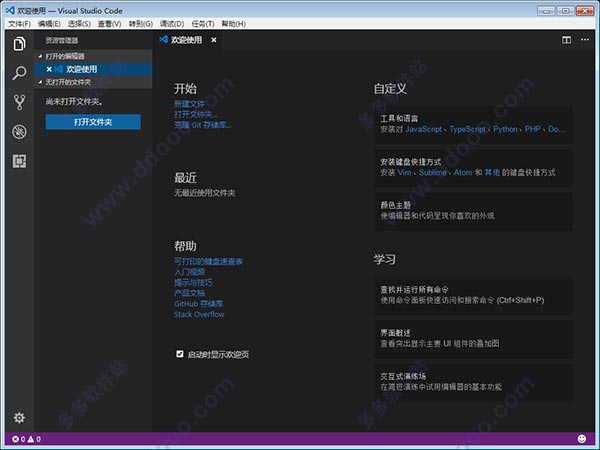This screenshot has height=450, width=600.
Task: Uncheck 启动时显示欢迎页 checkbox
Action: [x=180, y=354]
